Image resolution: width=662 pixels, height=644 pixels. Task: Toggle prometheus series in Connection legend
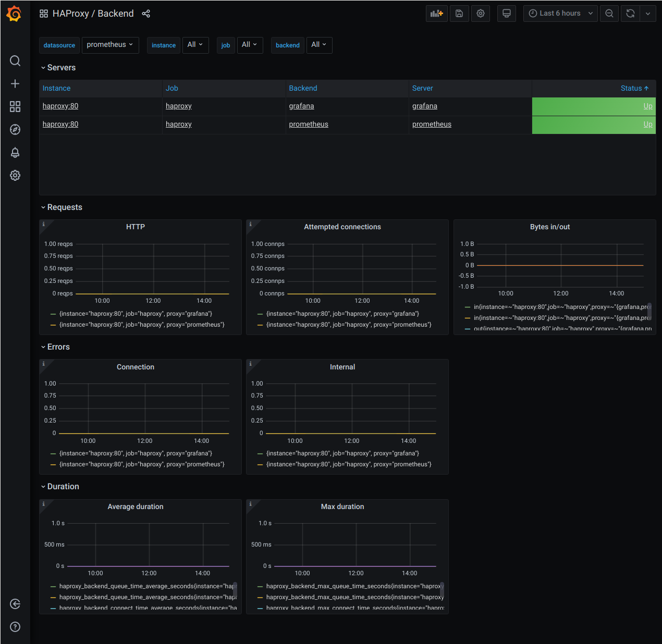[x=142, y=465]
